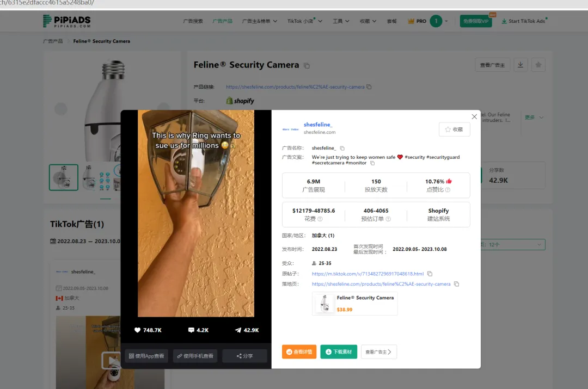Click the green 下载素材 button
This screenshot has height=389, width=588.
click(x=339, y=352)
